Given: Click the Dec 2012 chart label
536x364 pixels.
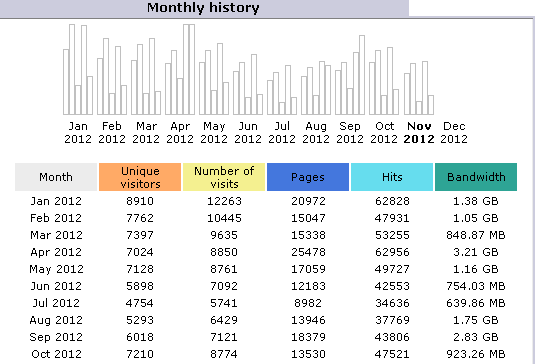Looking at the screenshot, I should click(x=454, y=133).
